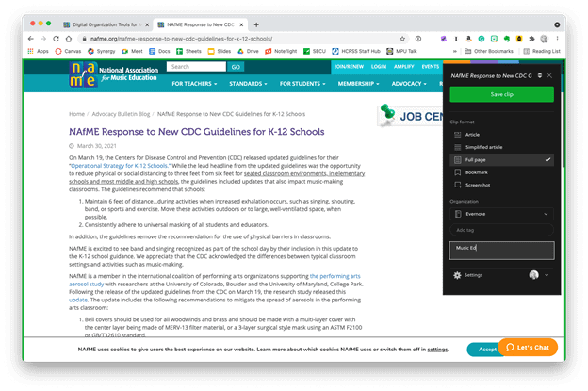Screen dimensions: 588x391
Task: Accept the cookies notice
Action: (x=484, y=350)
